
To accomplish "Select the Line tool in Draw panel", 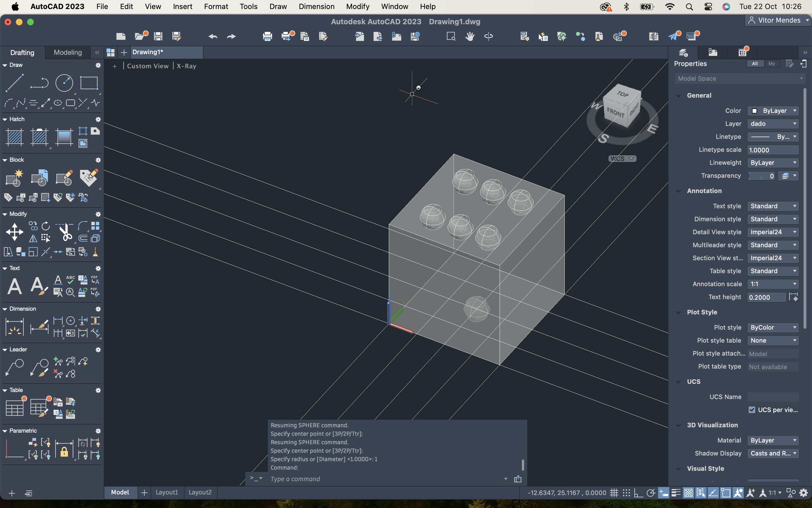I will tap(14, 83).
